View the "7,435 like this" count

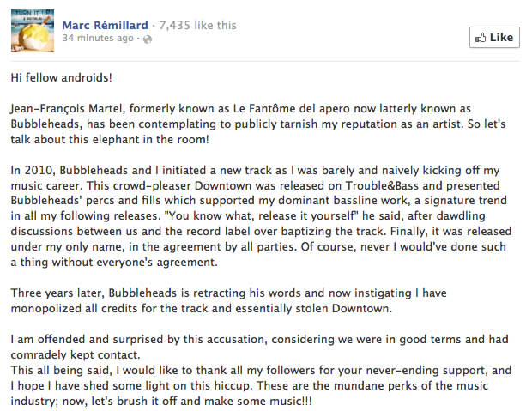tap(198, 26)
